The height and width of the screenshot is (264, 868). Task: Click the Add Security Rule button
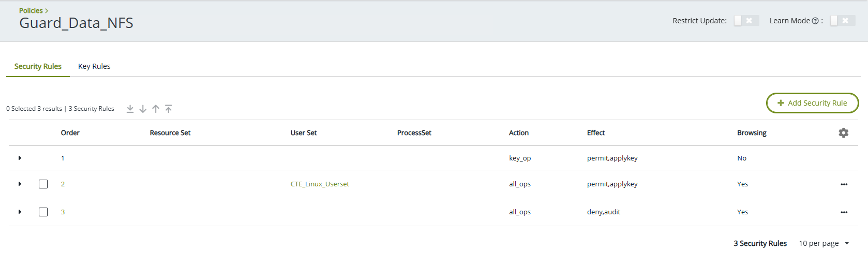812,103
